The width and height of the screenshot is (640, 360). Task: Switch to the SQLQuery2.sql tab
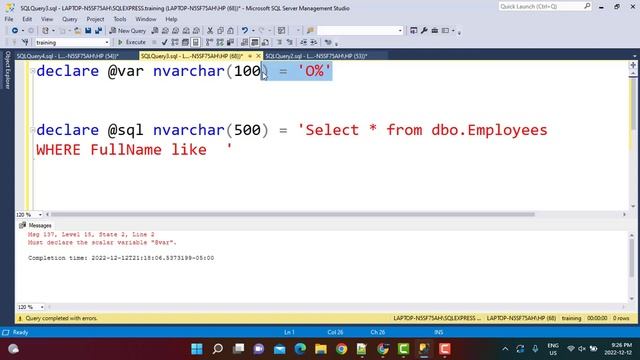316,56
